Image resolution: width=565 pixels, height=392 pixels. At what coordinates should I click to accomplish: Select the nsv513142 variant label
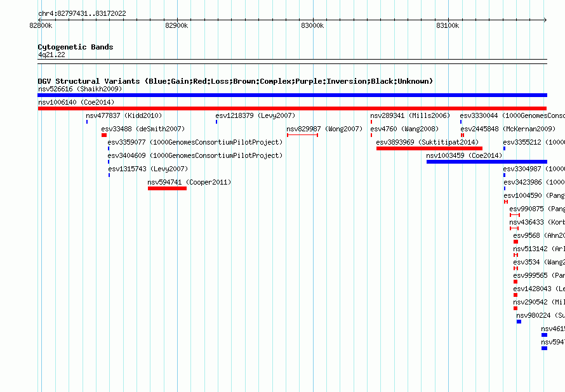coord(539,249)
